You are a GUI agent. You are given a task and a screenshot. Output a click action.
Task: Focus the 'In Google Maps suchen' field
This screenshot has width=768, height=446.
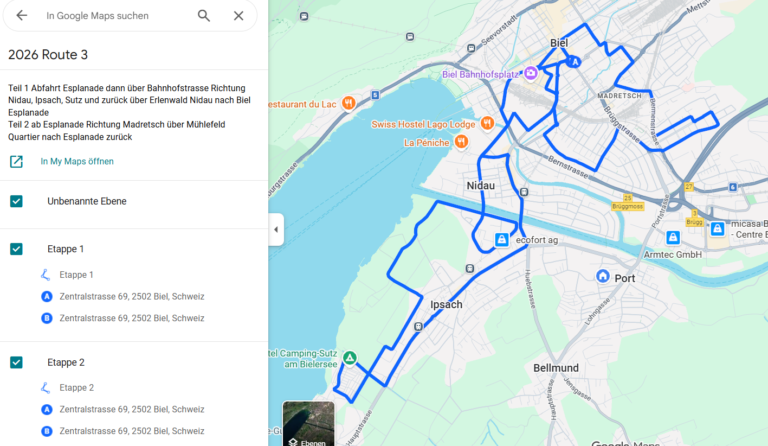[x=116, y=16]
